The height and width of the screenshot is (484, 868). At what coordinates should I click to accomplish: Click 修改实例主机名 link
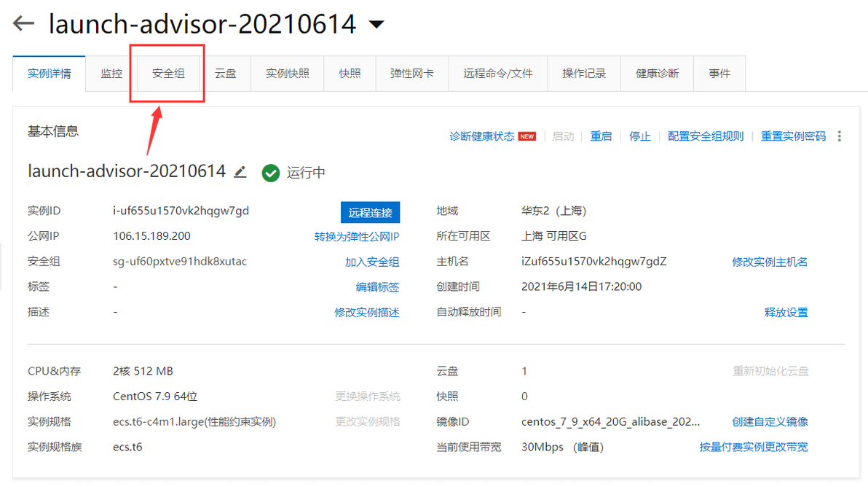770,262
